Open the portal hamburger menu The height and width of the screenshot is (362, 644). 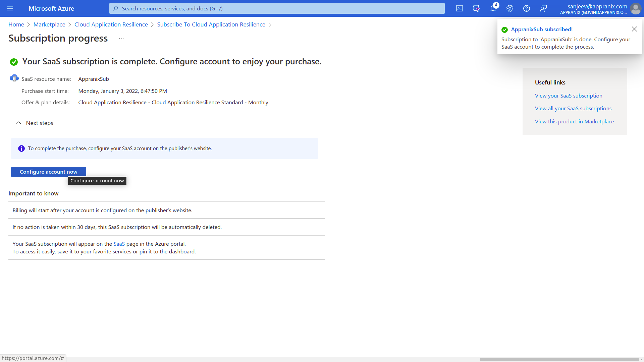click(x=10, y=8)
